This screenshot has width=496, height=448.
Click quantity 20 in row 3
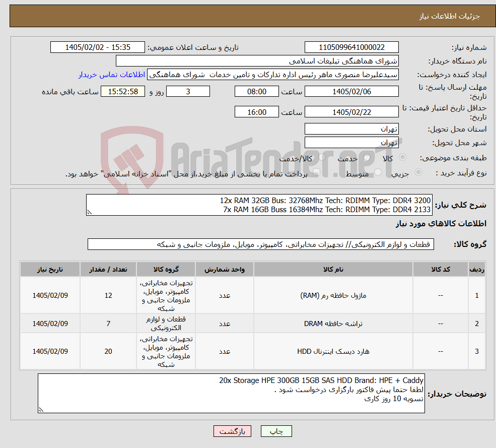108,351
